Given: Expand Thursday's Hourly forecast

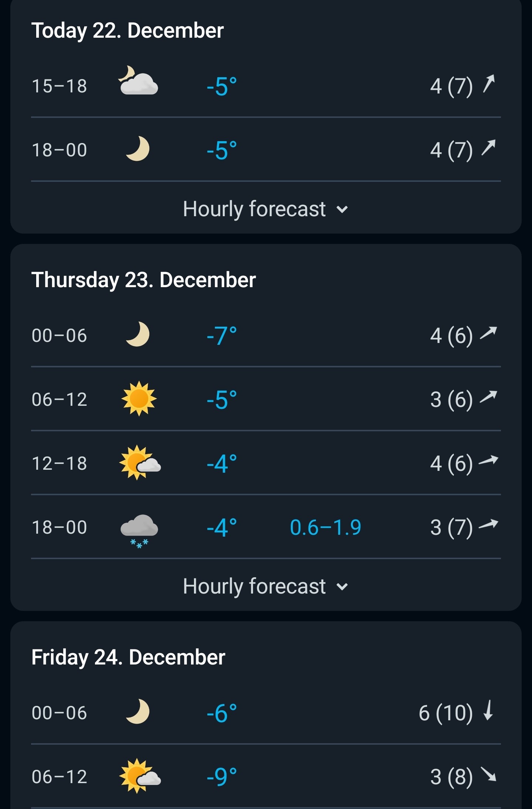Looking at the screenshot, I should tap(266, 586).
